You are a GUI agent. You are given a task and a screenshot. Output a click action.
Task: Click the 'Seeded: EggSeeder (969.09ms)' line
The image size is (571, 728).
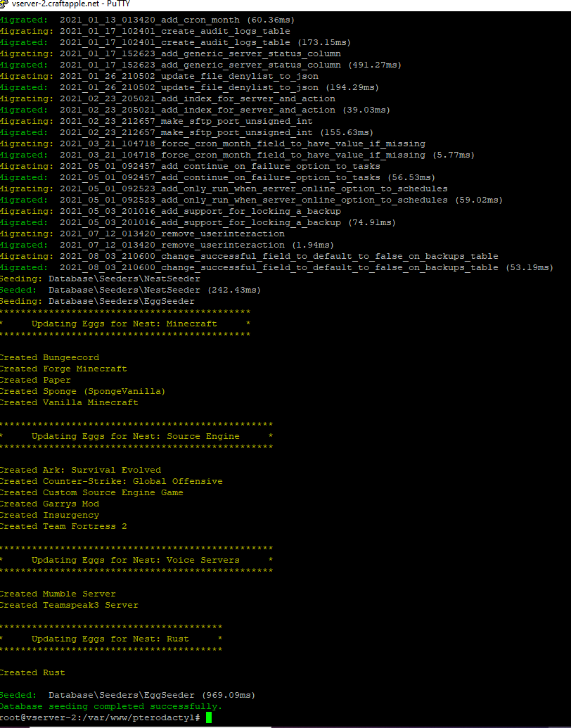[128, 695]
